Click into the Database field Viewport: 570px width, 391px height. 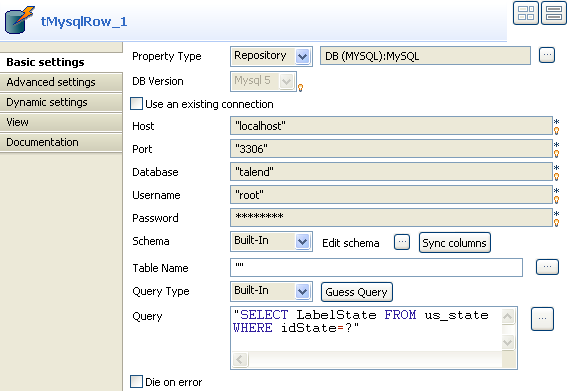pyautogui.click(x=392, y=172)
